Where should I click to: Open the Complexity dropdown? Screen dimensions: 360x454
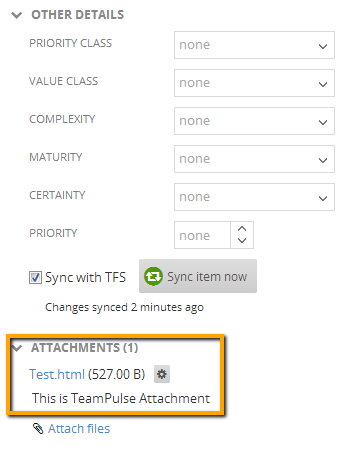coord(254,121)
